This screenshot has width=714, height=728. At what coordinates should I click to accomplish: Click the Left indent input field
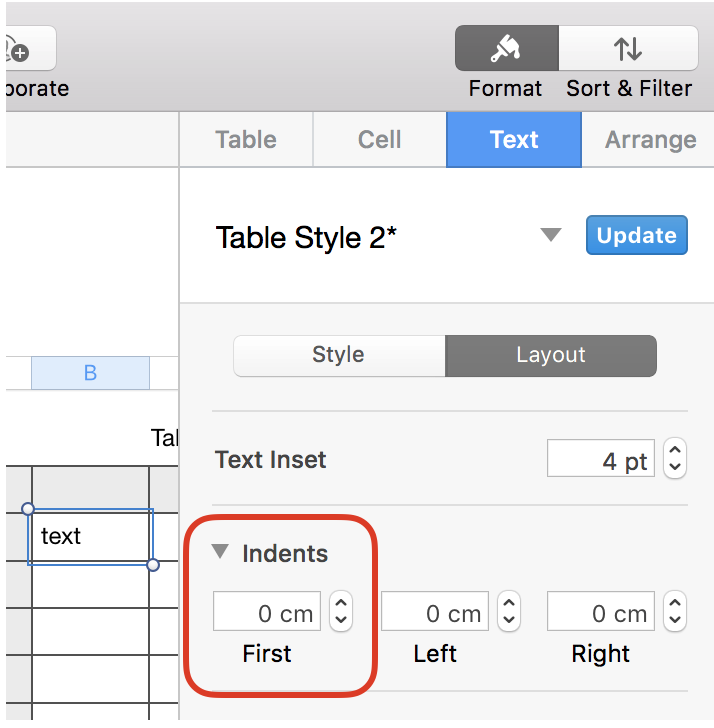click(x=434, y=612)
